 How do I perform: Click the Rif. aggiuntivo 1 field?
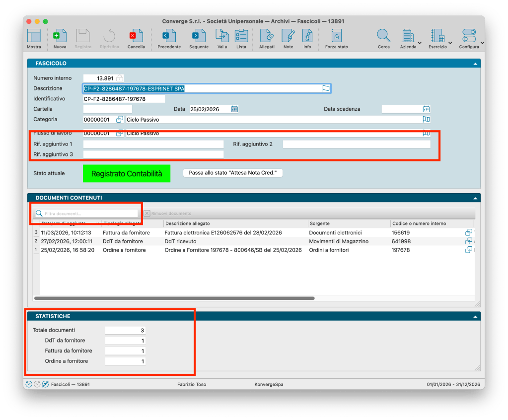pos(153,144)
